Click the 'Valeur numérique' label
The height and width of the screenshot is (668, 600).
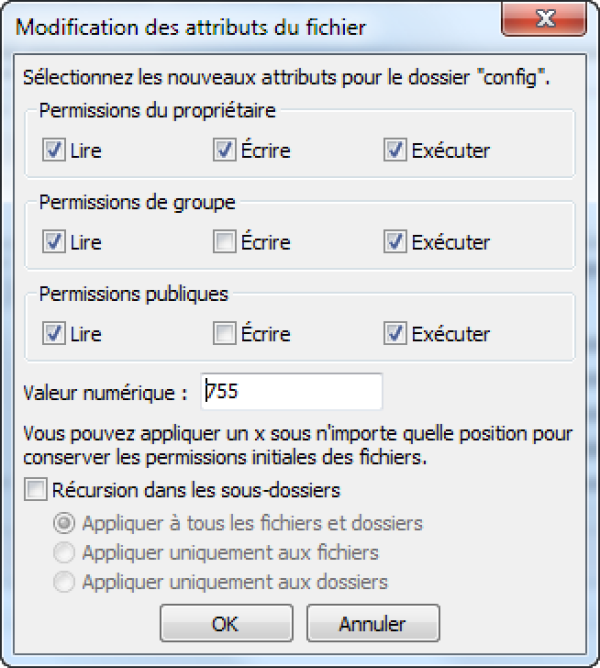coord(105,393)
